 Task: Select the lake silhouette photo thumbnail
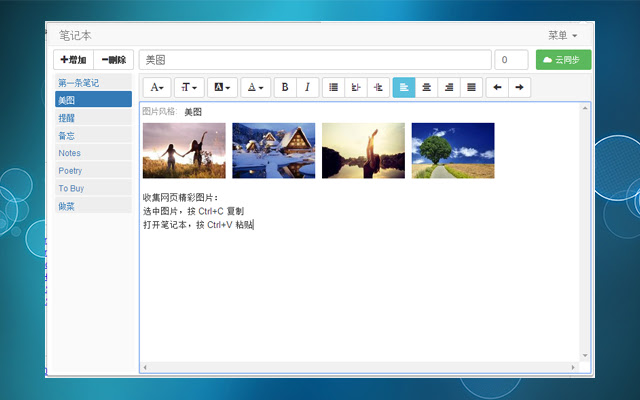(363, 151)
